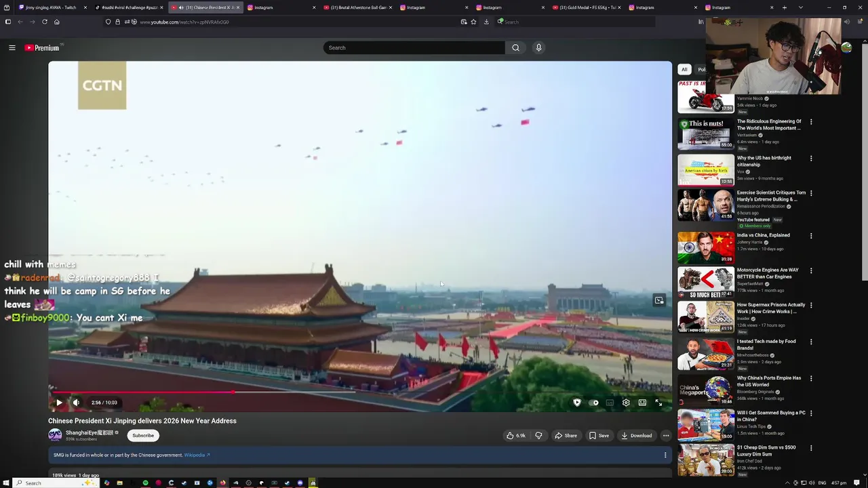
Task: Download the current video
Action: (637, 436)
